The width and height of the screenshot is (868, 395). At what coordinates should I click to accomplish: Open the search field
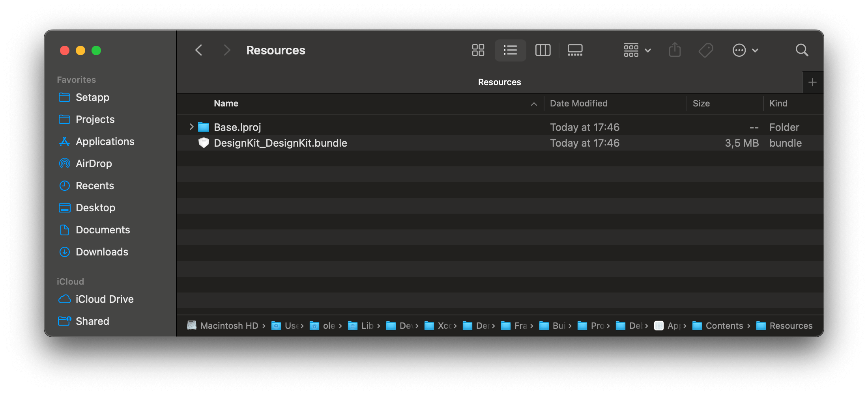(x=802, y=50)
